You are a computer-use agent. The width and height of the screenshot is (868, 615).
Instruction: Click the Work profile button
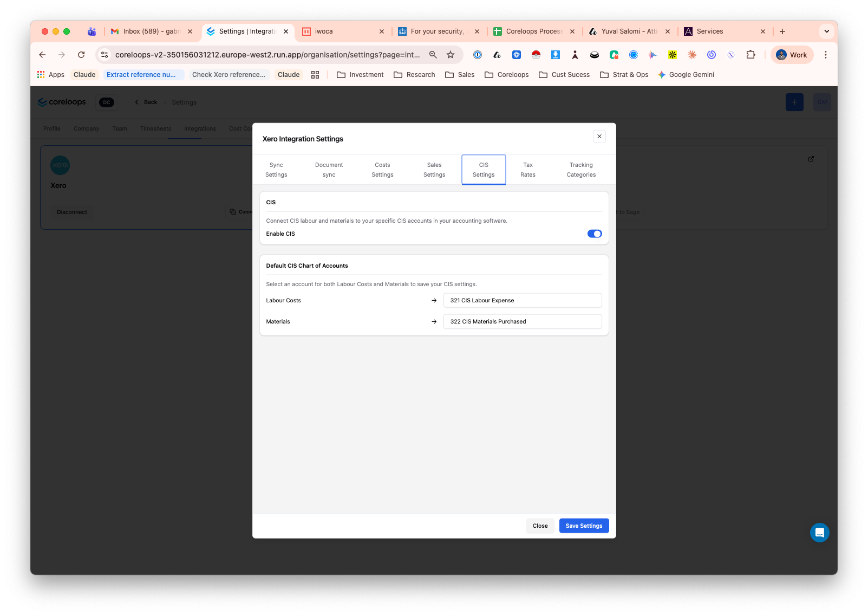point(792,55)
